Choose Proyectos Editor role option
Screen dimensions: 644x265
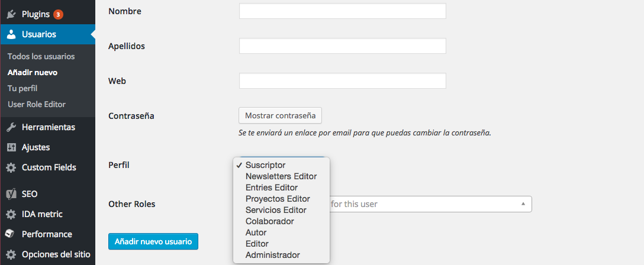pyautogui.click(x=281, y=199)
